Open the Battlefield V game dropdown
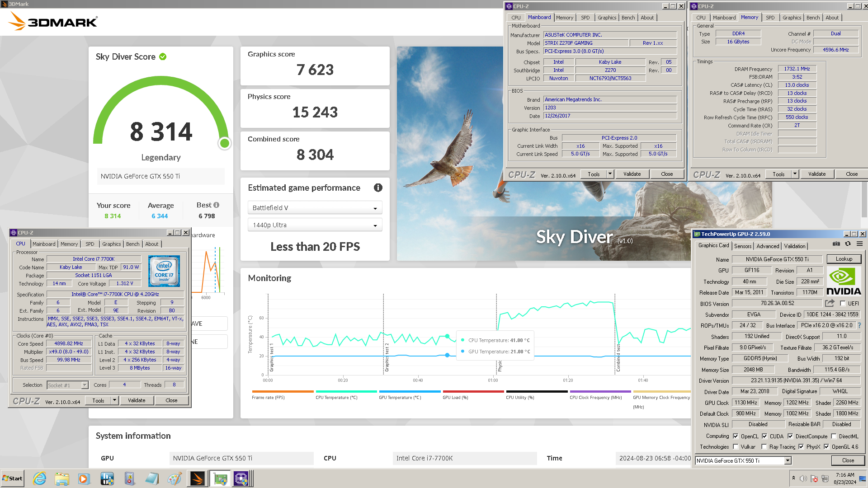Viewport: 868px width, 488px height. [315, 208]
